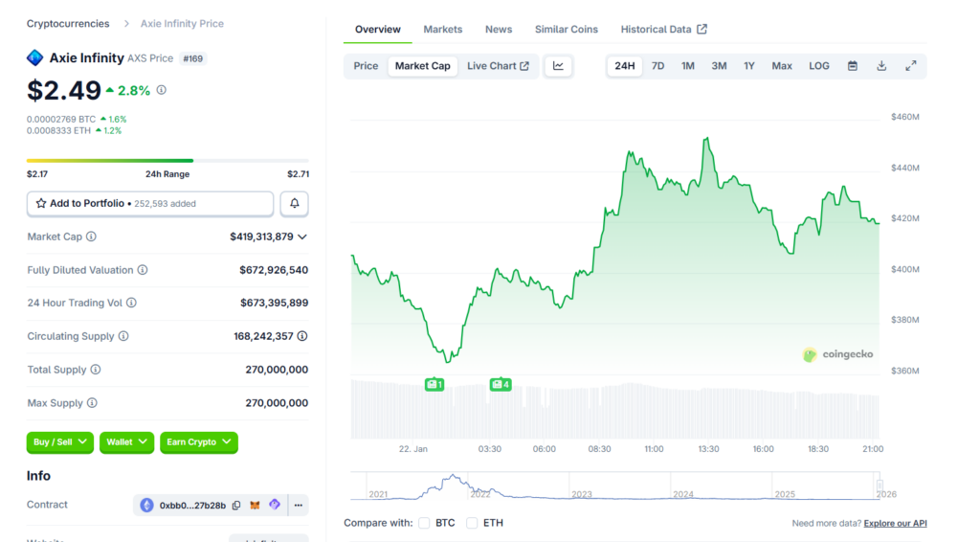
Task: Enable the ETH compare checkbox
Action: (x=472, y=523)
